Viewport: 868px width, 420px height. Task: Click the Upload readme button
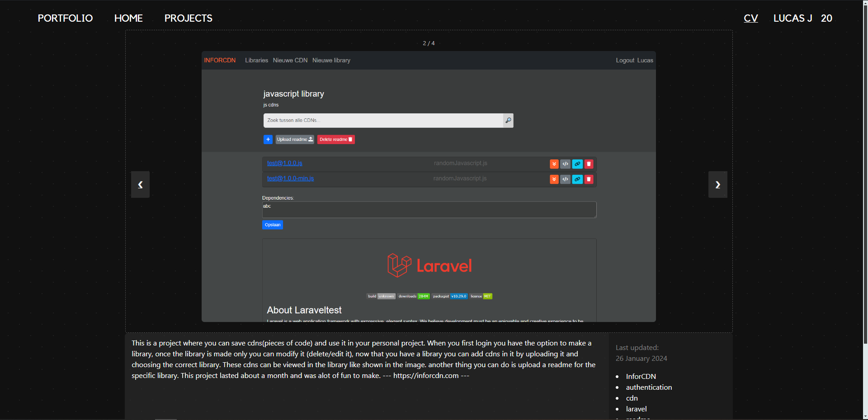coord(295,140)
